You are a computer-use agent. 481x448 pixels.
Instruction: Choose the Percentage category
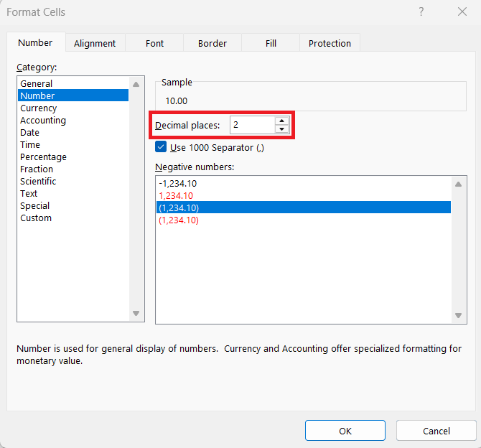[x=73, y=157]
